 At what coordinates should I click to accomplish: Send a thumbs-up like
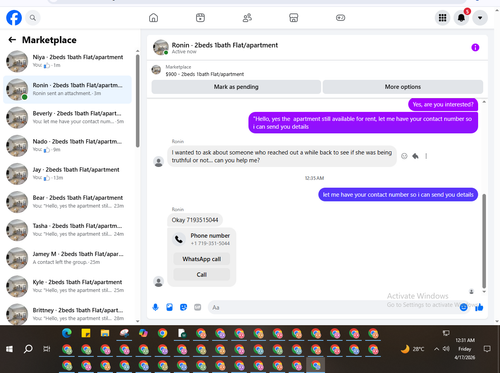point(479,307)
